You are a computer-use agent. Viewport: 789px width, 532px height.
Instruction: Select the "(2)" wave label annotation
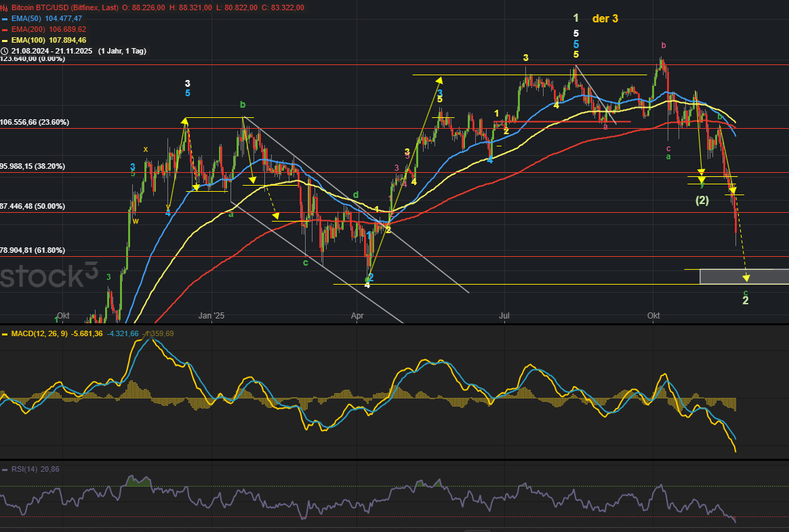[702, 200]
